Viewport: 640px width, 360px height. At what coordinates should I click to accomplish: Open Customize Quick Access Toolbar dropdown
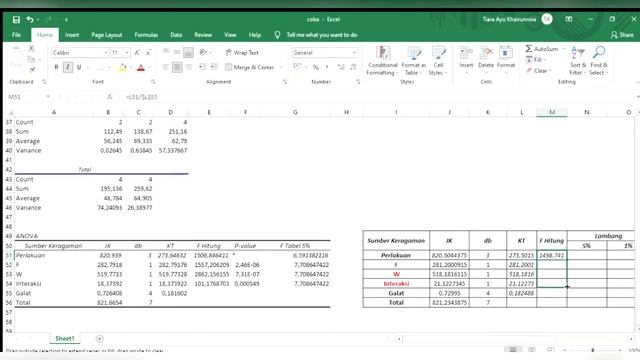[66, 20]
